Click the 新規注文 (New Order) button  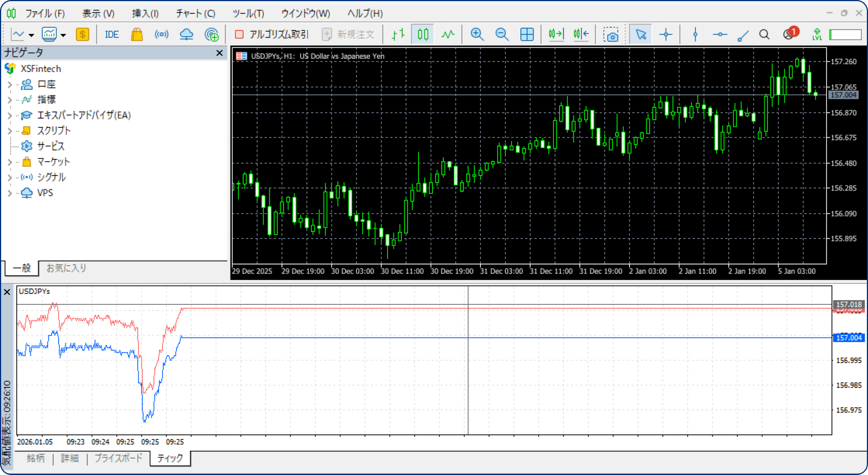tap(349, 34)
